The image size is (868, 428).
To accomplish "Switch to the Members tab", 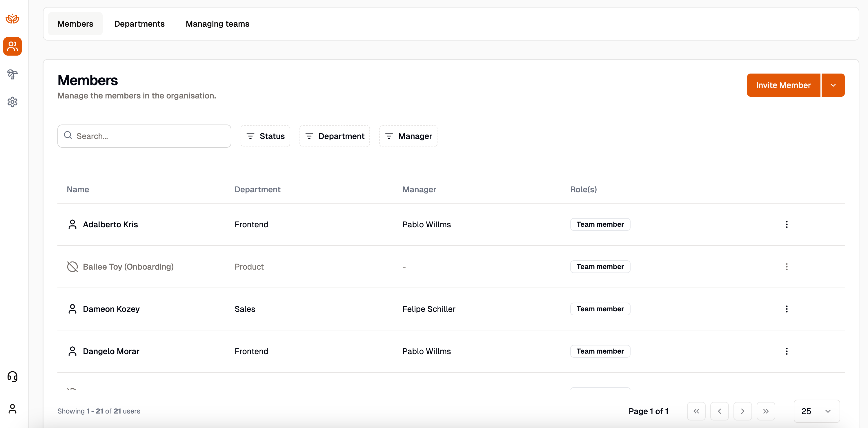I will (75, 24).
